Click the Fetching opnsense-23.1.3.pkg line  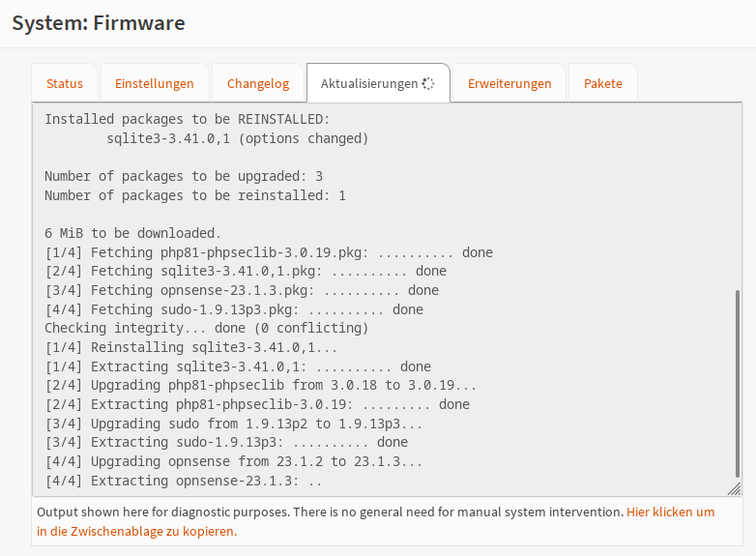tap(242, 290)
